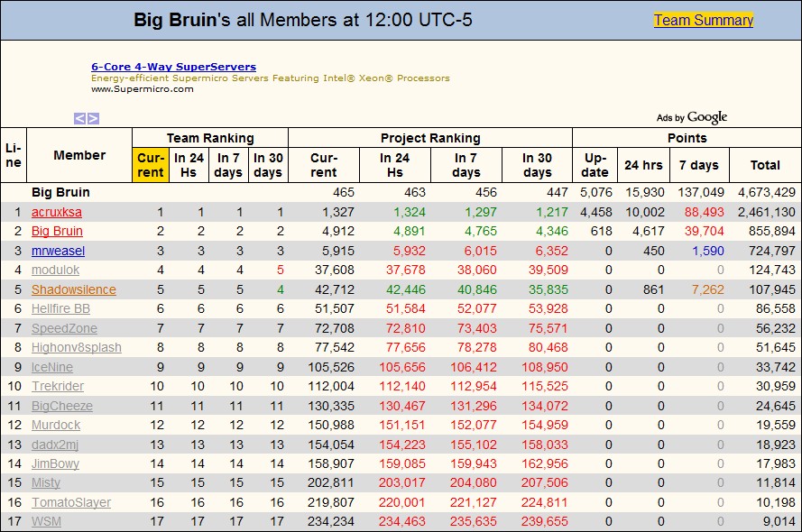Open Highonv8splash member page
Viewport: 802px width, 532px height.
(76, 347)
